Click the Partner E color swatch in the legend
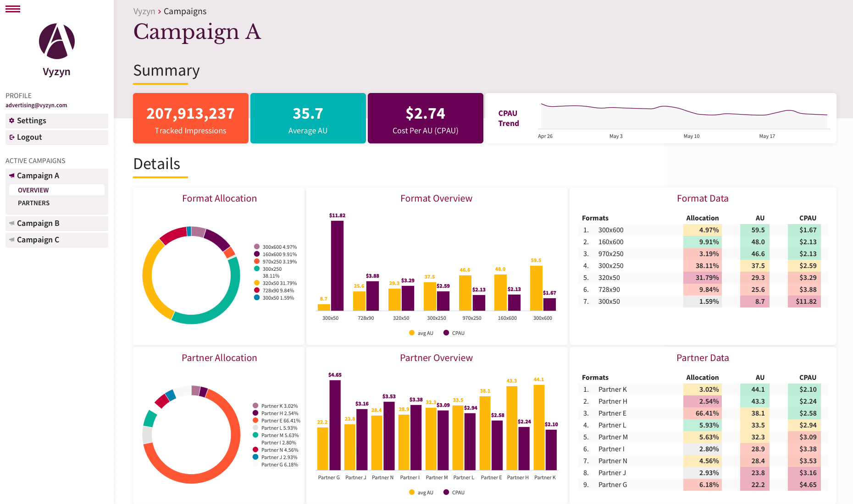 [x=256, y=421]
